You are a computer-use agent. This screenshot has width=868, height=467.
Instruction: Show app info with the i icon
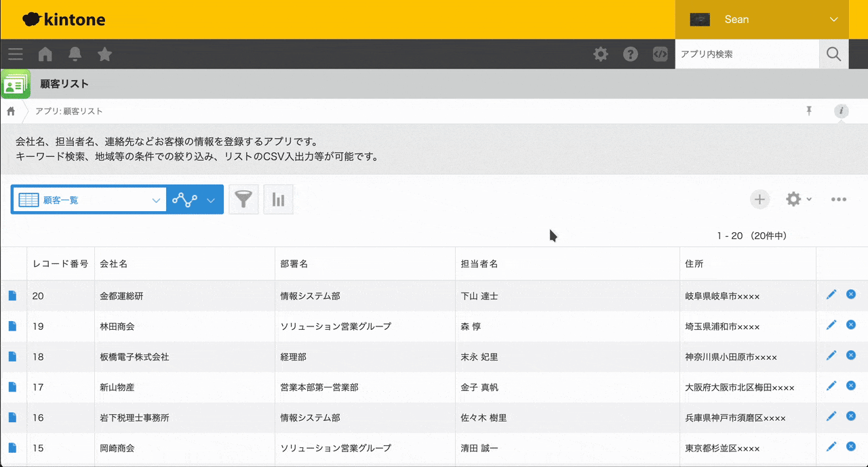pos(842,111)
